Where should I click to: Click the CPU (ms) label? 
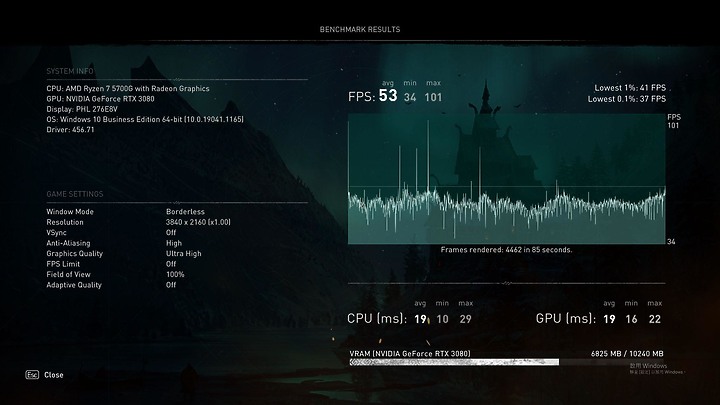[377, 319]
